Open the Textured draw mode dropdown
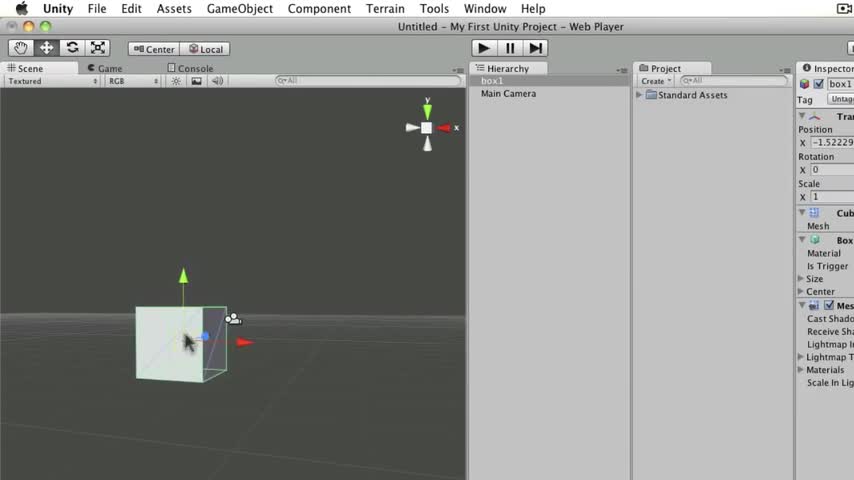The image size is (854, 480). pyautogui.click(x=52, y=81)
